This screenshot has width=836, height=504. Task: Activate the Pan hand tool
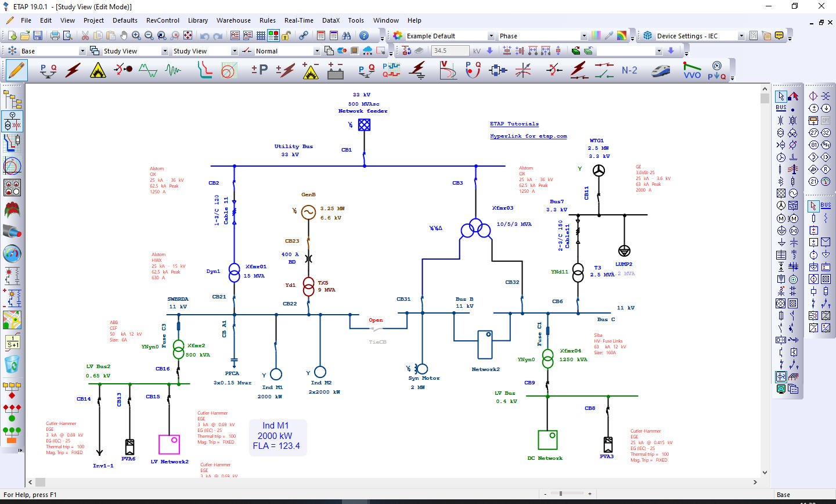[x=124, y=35]
